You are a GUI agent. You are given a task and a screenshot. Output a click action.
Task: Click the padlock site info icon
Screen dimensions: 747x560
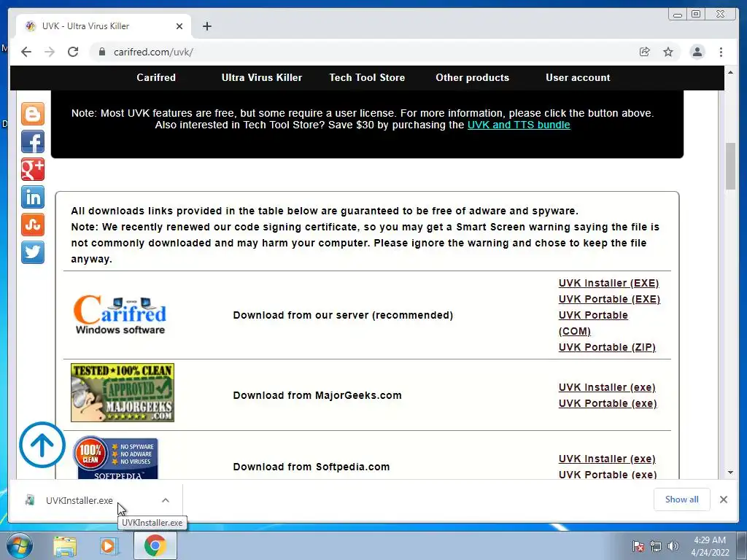[x=101, y=52]
